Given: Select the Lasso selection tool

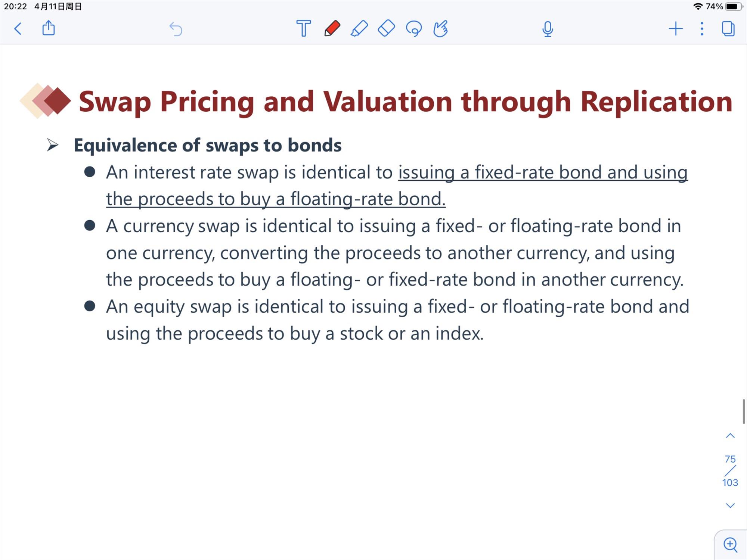Looking at the screenshot, I should pyautogui.click(x=414, y=29).
